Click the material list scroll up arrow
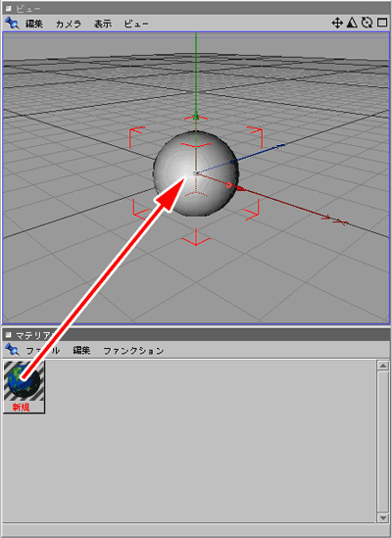This screenshot has width=392, height=538. point(382,366)
